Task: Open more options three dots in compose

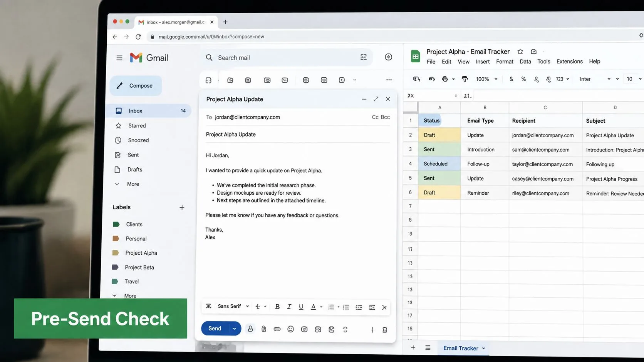Action: coord(372,330)
